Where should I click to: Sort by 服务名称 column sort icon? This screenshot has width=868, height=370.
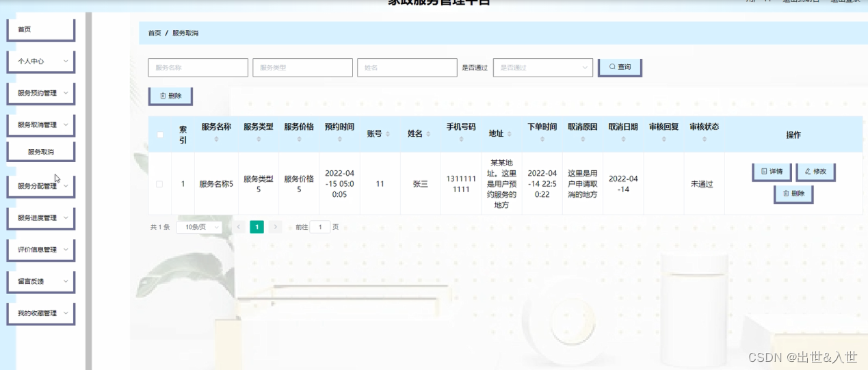pos(216,139)
